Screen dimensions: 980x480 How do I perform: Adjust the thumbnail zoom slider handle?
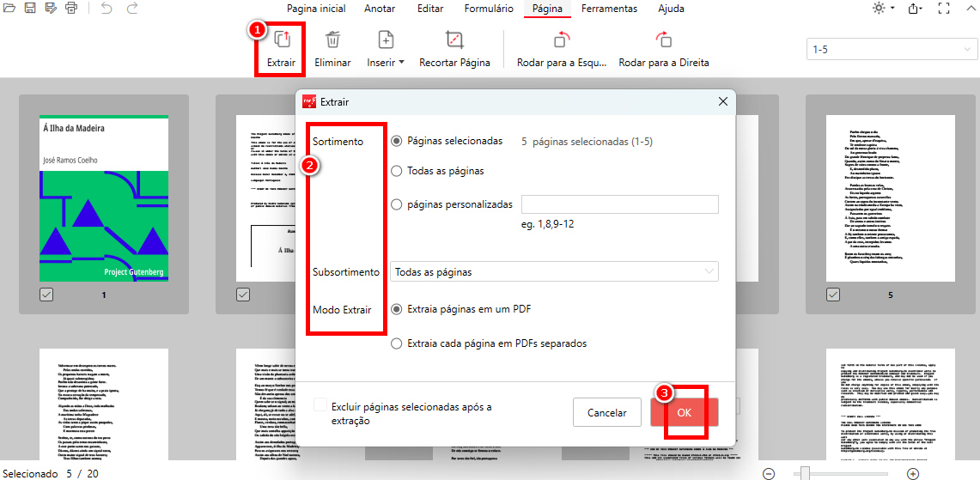click(805, 474)
